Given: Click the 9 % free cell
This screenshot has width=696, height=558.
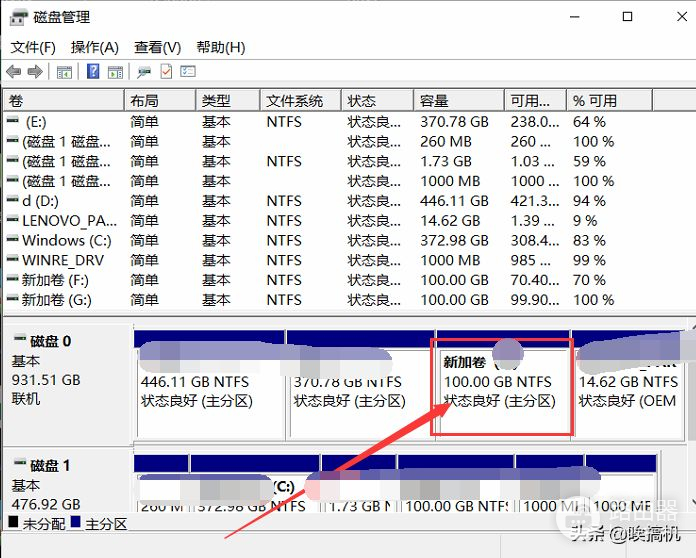Looking at the screenshot, I should tap(585, 221).
